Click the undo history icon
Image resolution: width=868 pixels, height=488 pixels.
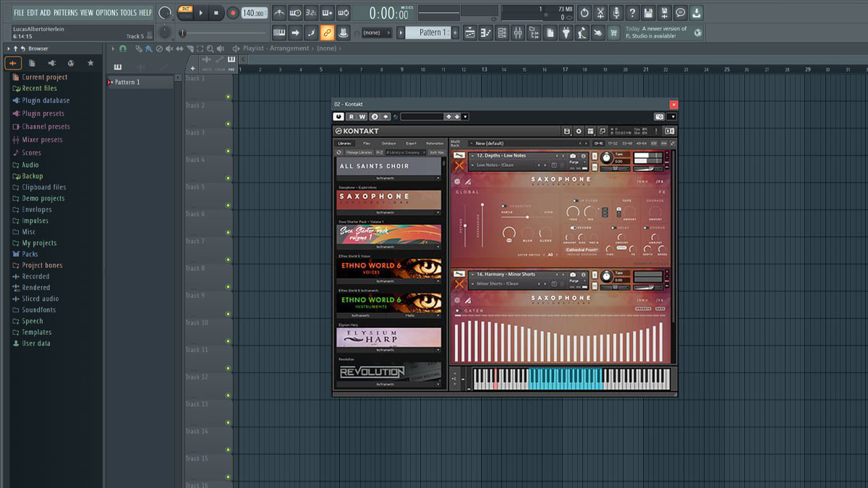(x=584, y=13)
